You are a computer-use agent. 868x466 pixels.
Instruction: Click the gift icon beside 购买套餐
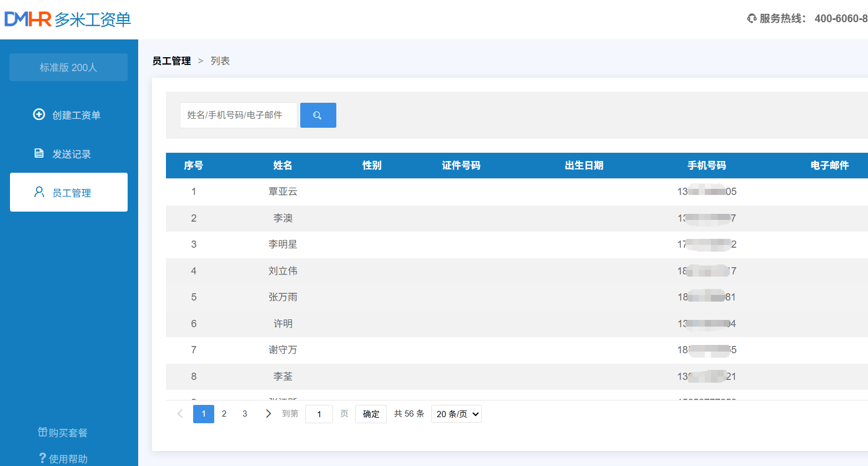pos(42,432)
